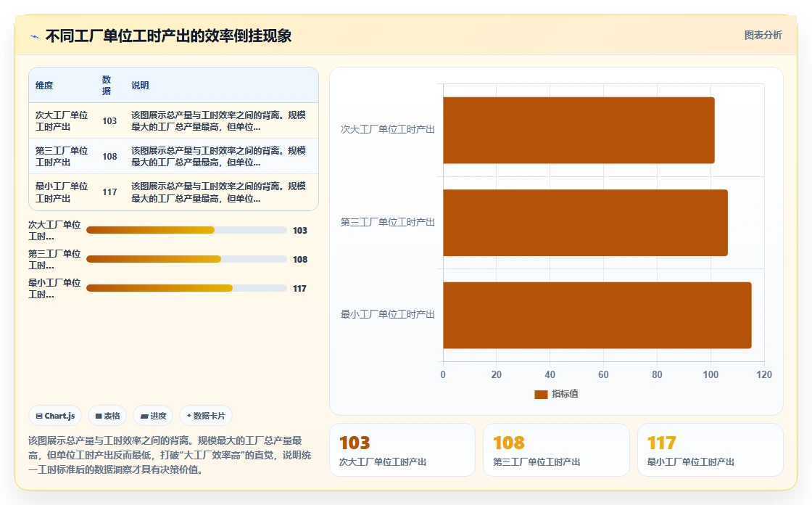Viewport: 812px width, 505px height.
Task: Click x-axis tick label 40
Action: click(x=550, y=375)
